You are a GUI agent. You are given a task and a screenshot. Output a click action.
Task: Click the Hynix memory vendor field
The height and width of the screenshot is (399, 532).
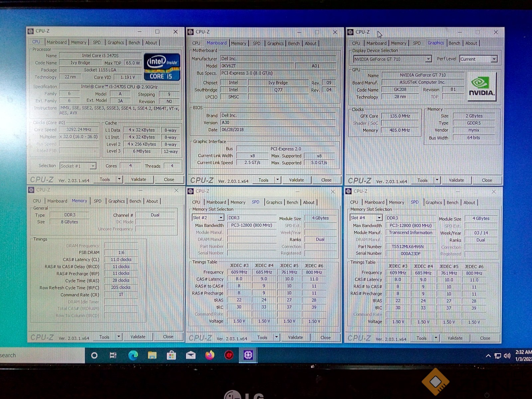tap(474, 130)
